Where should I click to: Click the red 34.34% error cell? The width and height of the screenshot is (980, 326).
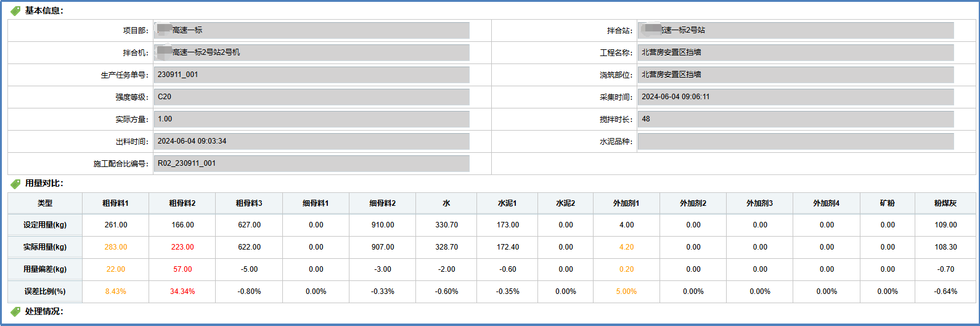[x=182, y=291]
